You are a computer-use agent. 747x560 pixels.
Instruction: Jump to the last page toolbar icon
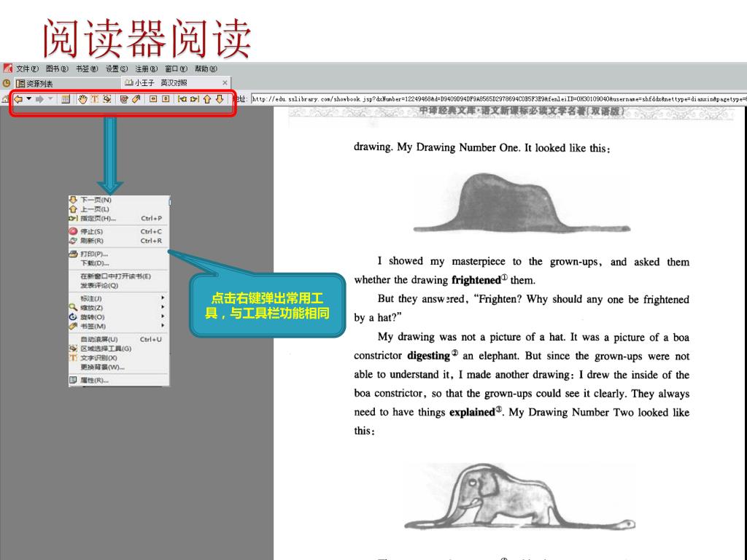coord(194,99)
